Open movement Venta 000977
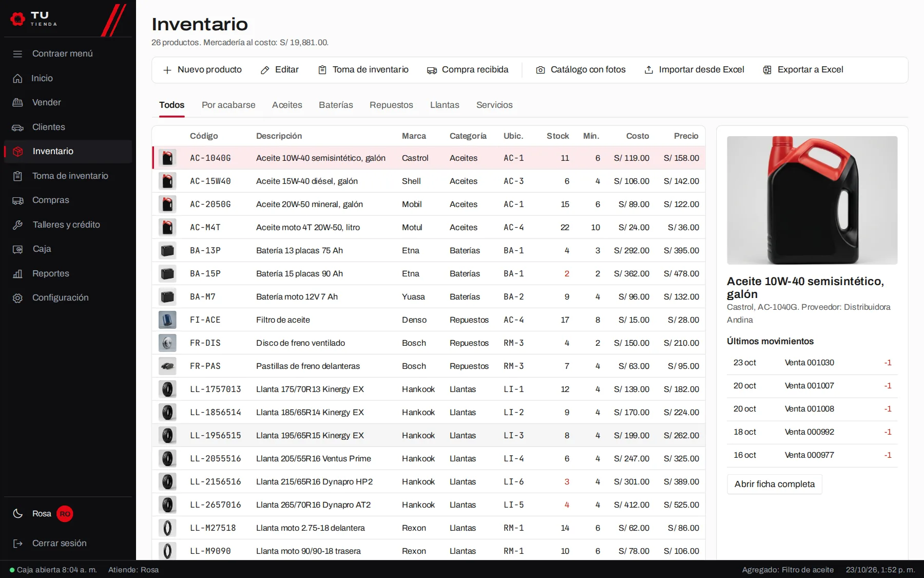The image size is (924, 578). pos(812,455)
